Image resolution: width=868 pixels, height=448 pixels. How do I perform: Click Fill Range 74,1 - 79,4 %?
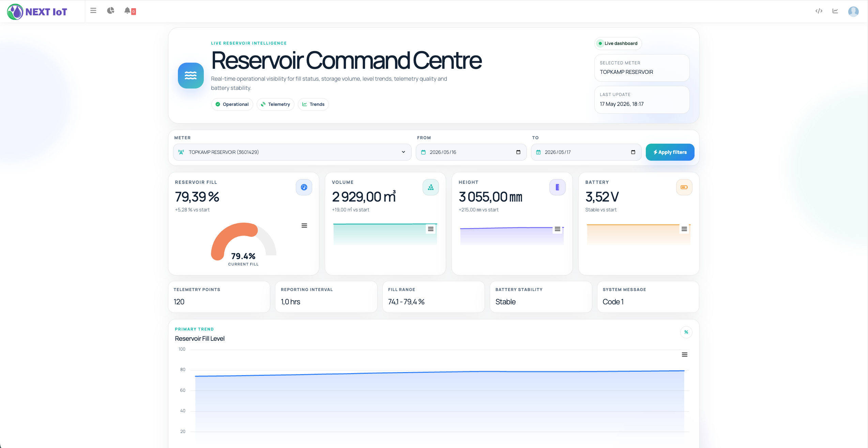(406, 302)
